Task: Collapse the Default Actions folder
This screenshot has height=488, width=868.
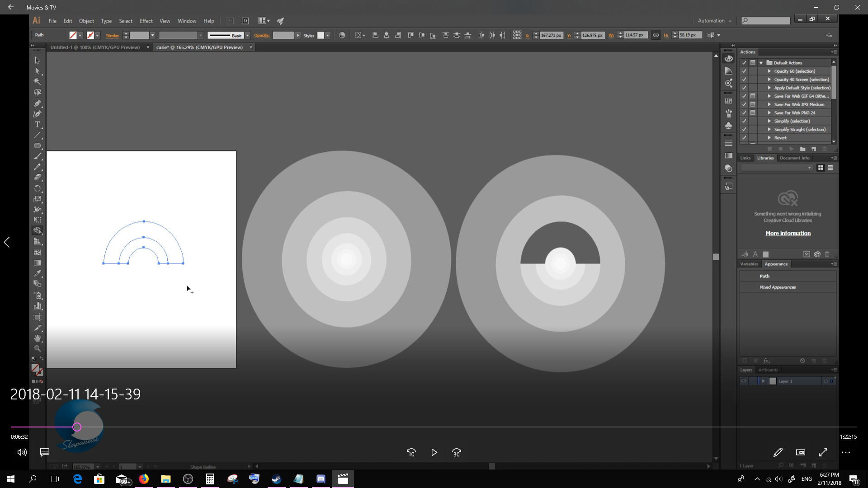Action: [761, 63]
